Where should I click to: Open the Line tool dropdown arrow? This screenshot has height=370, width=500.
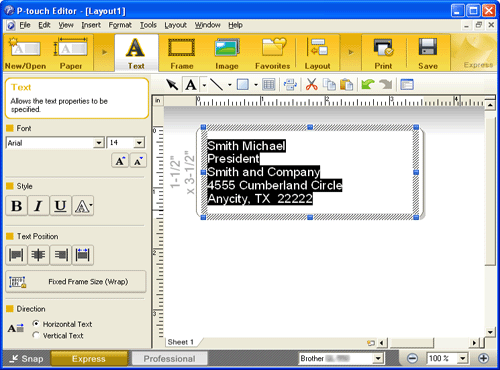230,85
